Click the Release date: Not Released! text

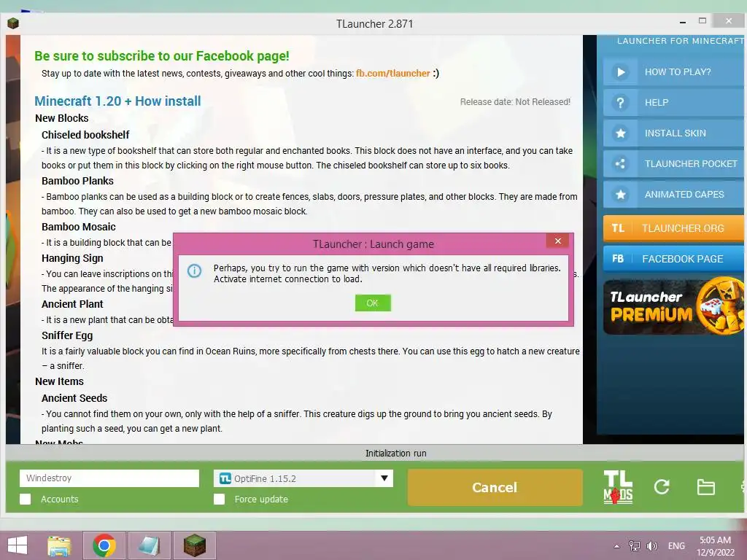[515, 102]
